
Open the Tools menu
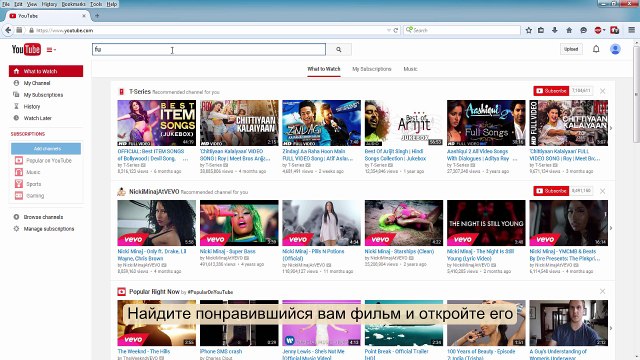point(96,4)
